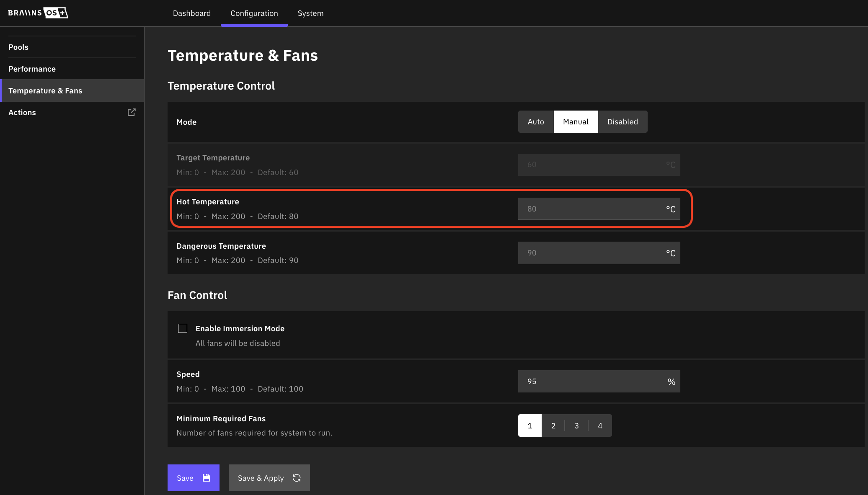Click the Save icon button
The width and height of the screenshot is (868, 495).
pyautogui.click(x=207, y=478)
